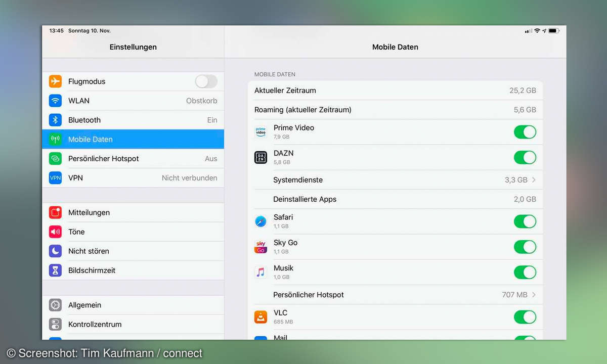Turn off DAZN mobile data switch
Image resolution: width=607 pixels, height=364 pixels.
[x=525, y=157]
